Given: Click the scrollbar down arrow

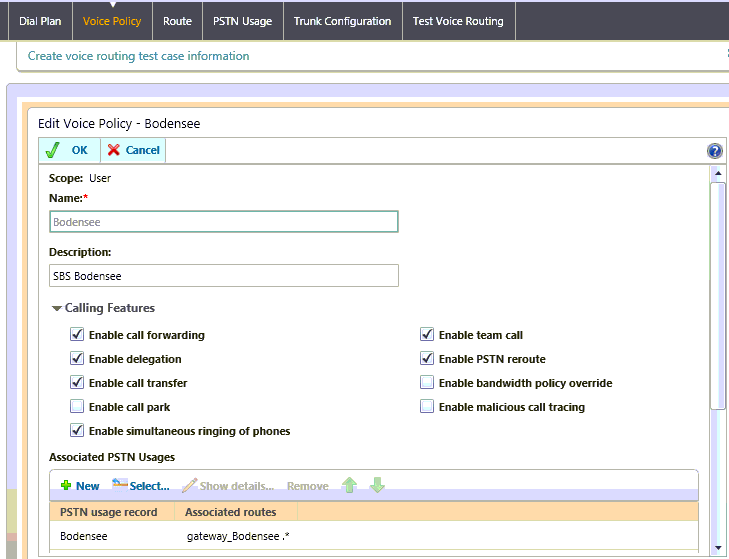Looking at the screenshot, I should (x=718, y=547).
